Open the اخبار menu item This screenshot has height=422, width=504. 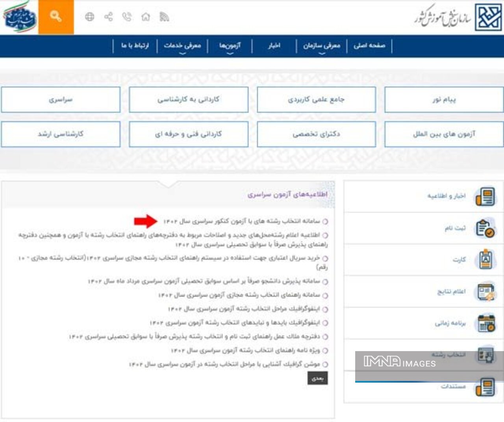pos(275,45)
